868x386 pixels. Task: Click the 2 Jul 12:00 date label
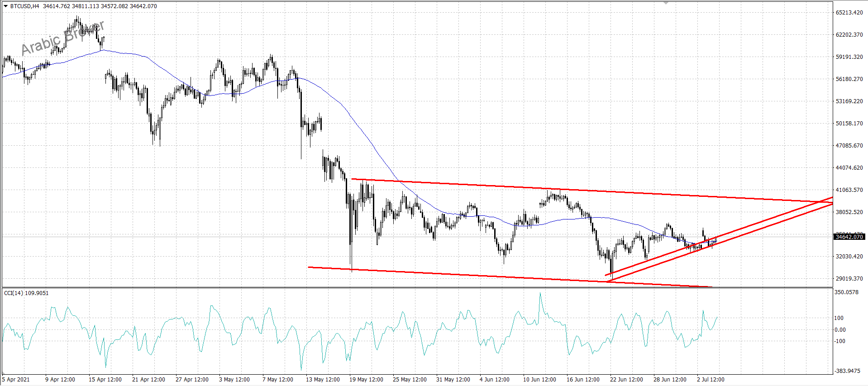[x=711, y=380]
